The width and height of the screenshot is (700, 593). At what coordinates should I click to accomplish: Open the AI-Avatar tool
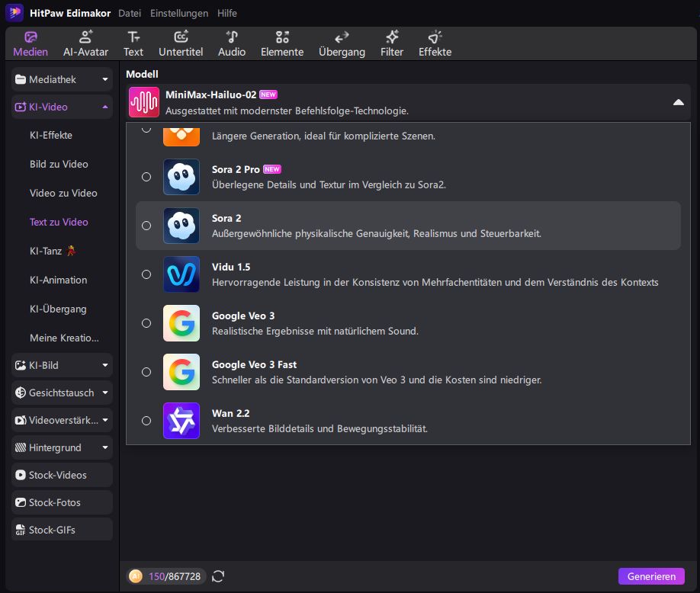coord(85,44)
